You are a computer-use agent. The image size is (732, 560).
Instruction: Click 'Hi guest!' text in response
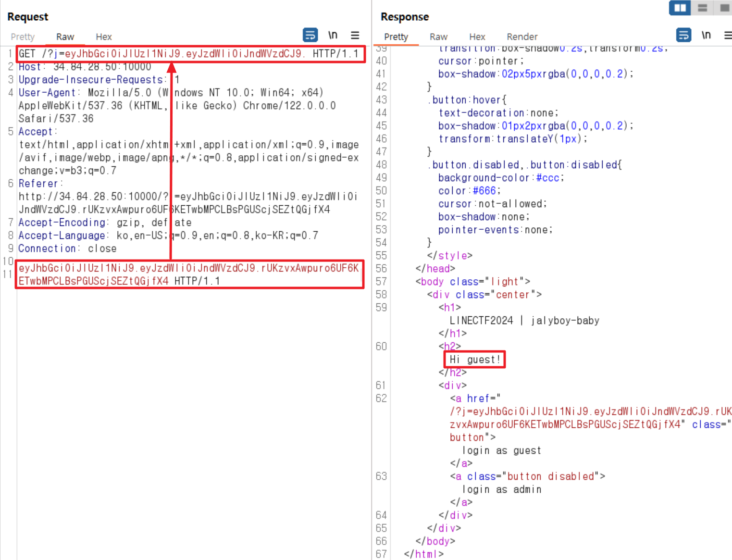click(x=475, y=360)
